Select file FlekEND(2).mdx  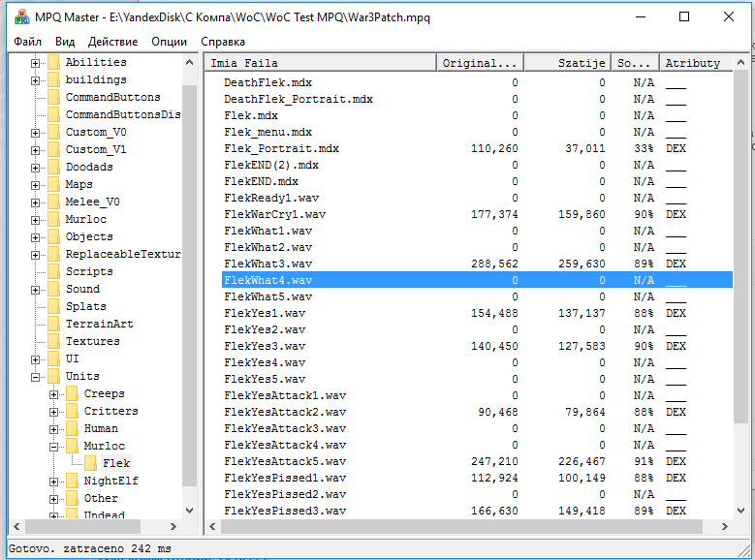(271, 165)
